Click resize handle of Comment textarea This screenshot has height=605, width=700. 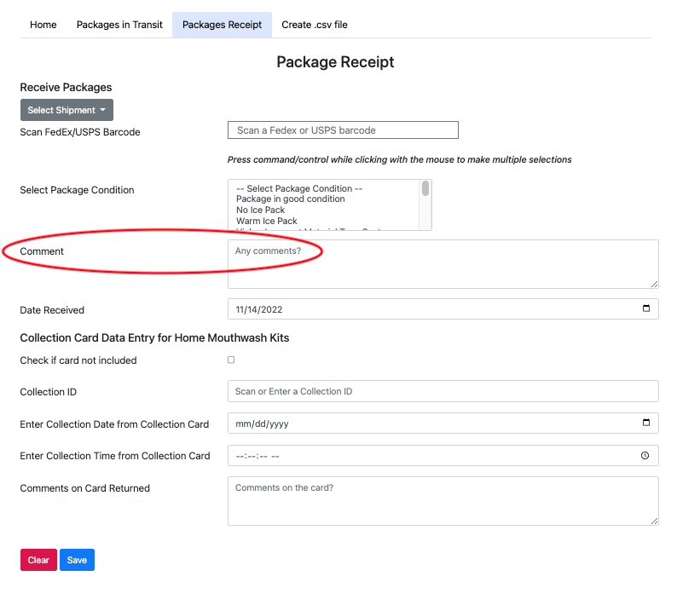click(655, 285)
